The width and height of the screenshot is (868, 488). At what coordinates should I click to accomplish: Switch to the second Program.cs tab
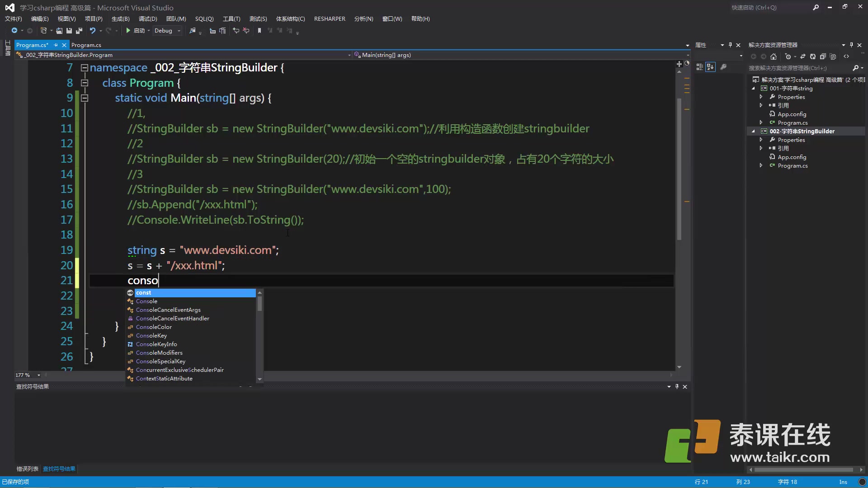pos(86,45)
